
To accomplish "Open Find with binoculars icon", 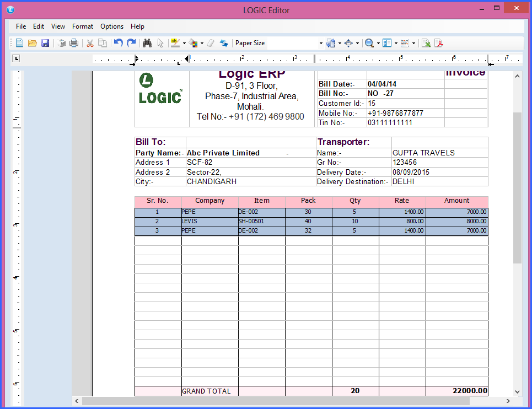I will (147, 43).
